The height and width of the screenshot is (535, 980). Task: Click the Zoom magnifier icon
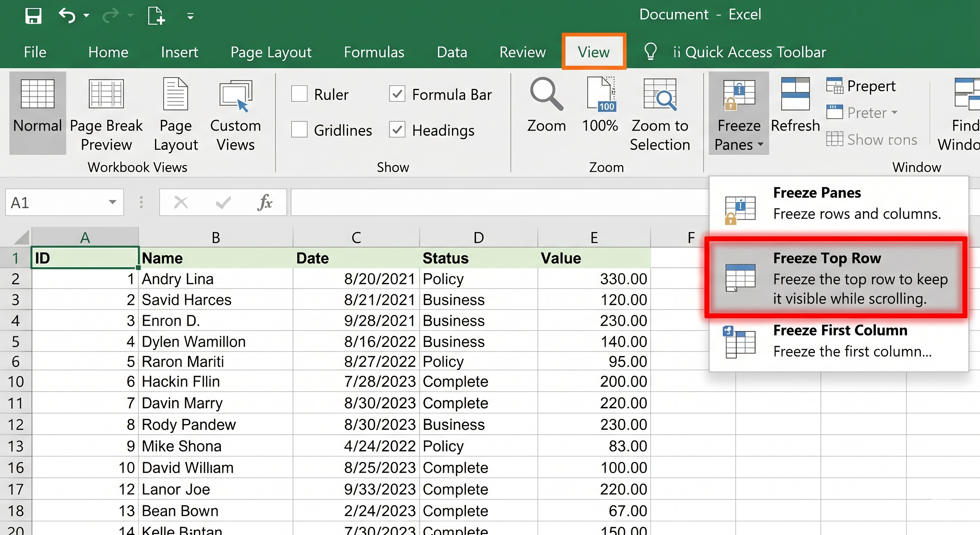pos(546,94)
